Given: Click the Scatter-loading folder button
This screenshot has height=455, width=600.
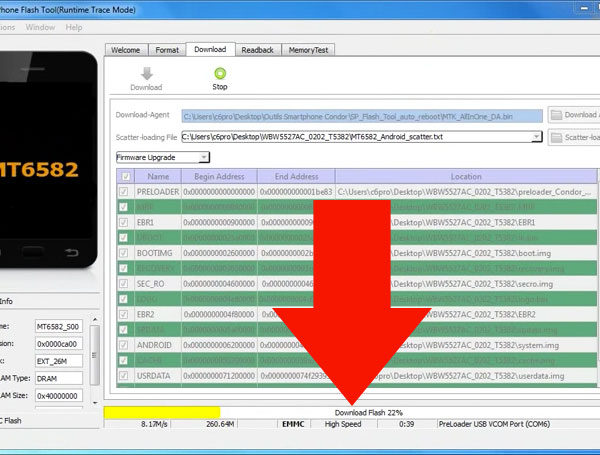Looking at the screenshot, I should point(574,137).
